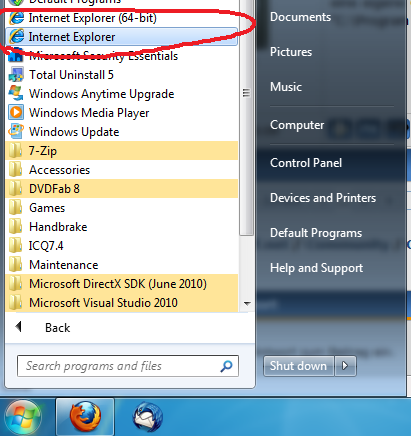Click the Back arrow icon

click(19, 327)
